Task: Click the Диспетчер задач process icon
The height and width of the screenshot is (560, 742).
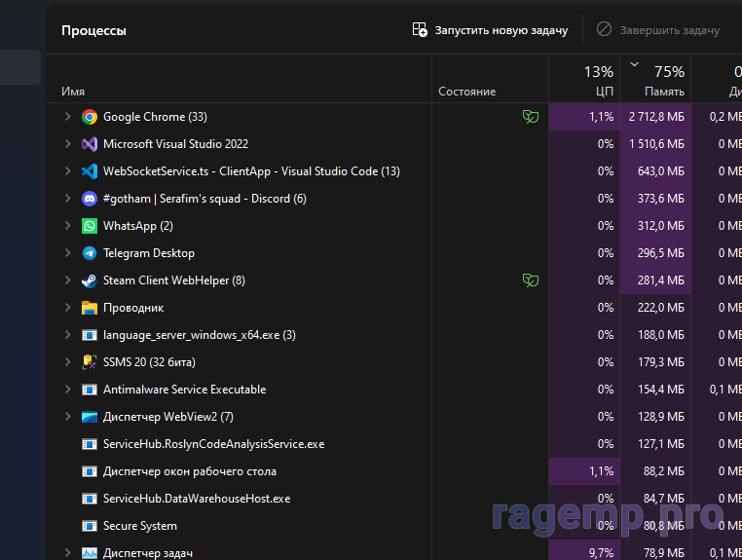Action: pyautogui.click(x=90, y=553)
